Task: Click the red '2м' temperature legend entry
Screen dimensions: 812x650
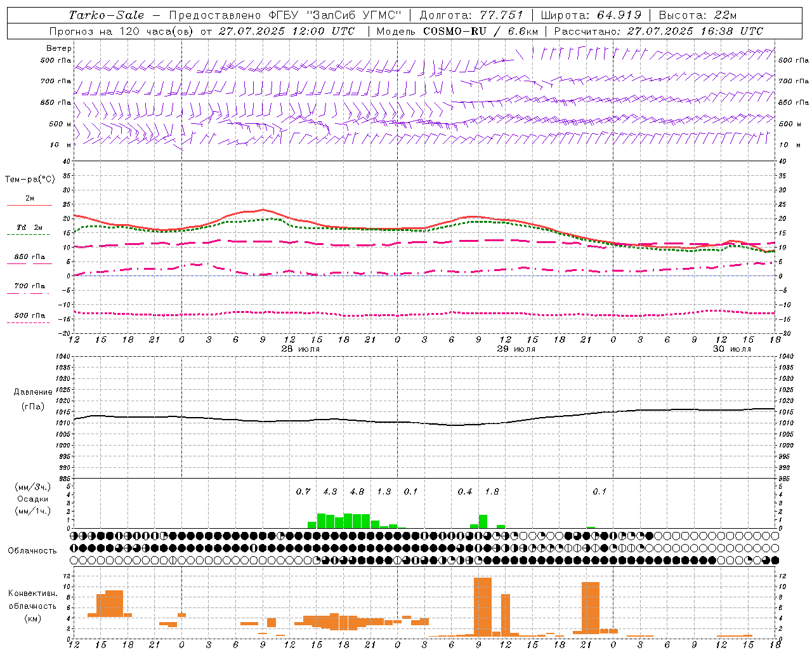Action: [x=30, y=199]
